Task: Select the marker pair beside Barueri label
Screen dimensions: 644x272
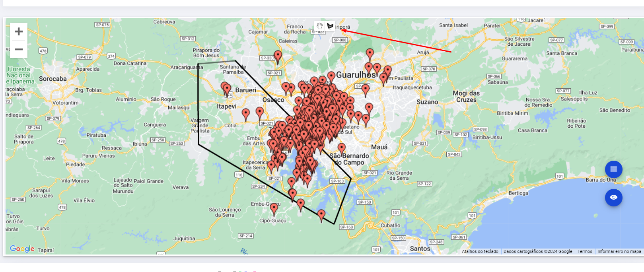Action: [226, 89]
